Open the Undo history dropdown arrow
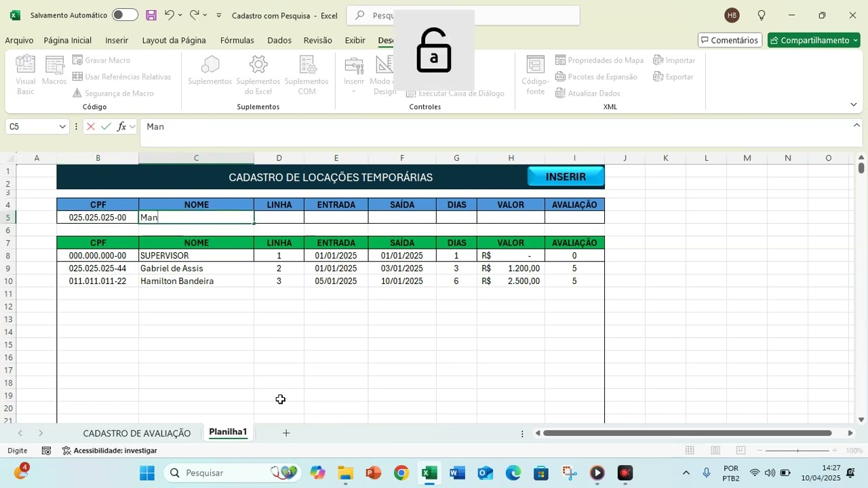Screen dimensions: 868x488 click(180, 15)
